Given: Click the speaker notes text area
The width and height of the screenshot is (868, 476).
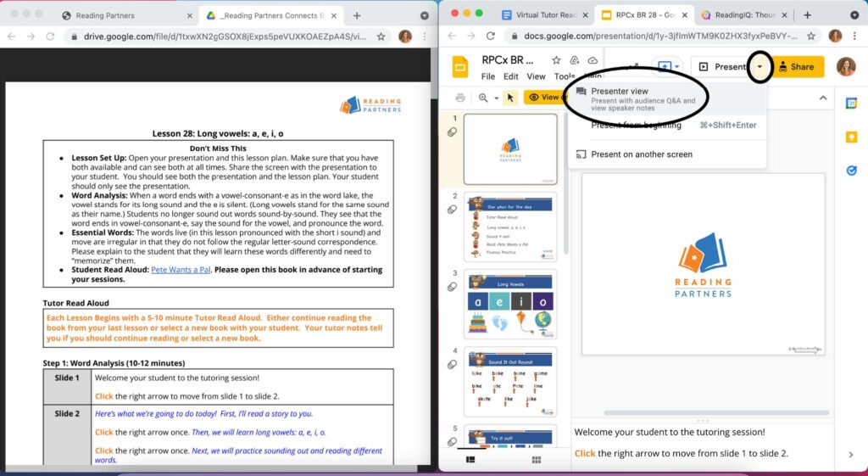Looking at the screenshot, I should [x=701, y=442].
